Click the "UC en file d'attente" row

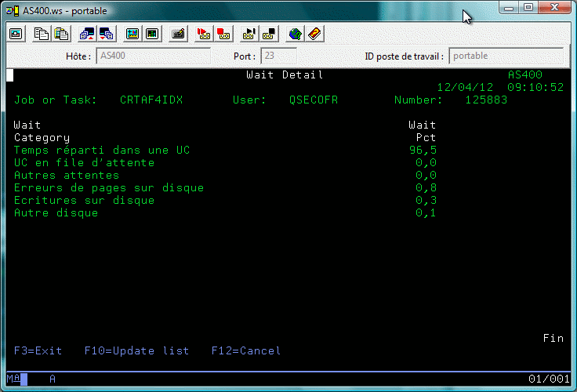coord(225,163)
